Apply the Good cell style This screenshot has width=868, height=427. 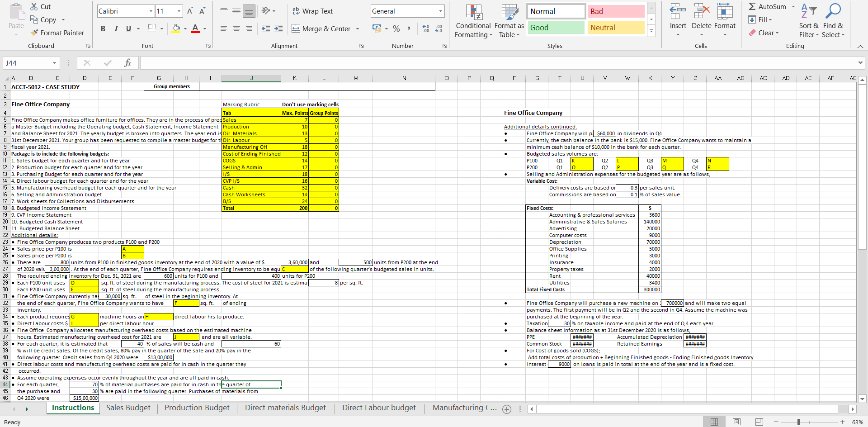coord(556,28)
